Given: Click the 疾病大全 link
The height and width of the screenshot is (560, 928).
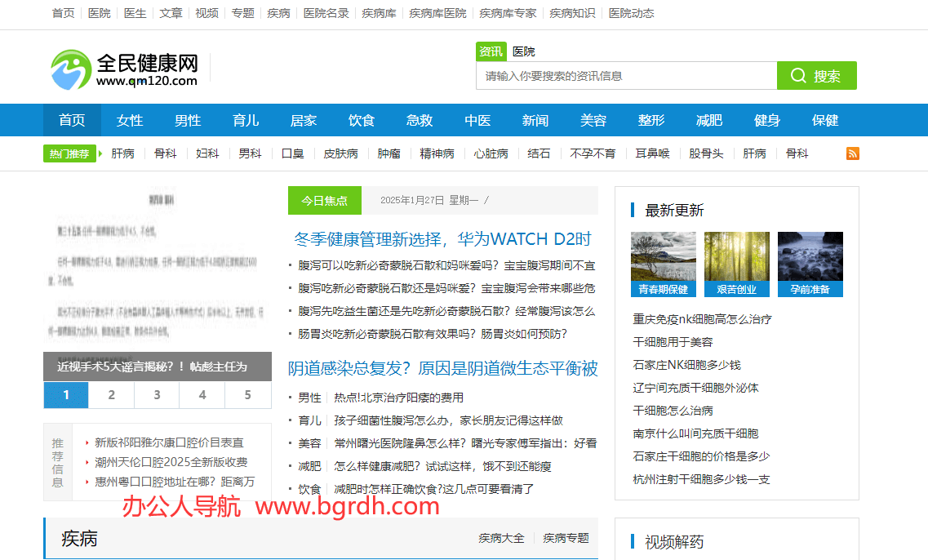Looking at the screenshot, I should 501,538.
